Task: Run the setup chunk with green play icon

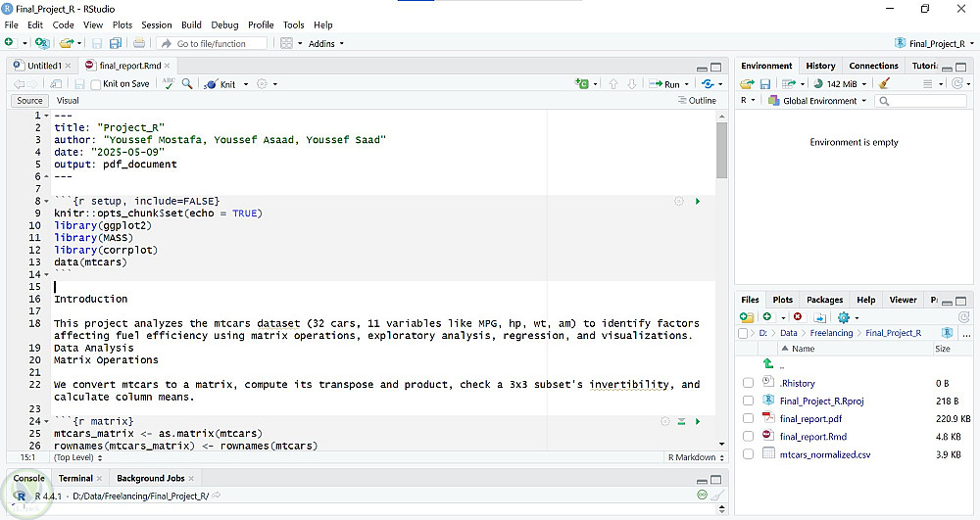Action: [x=698, y=201]
